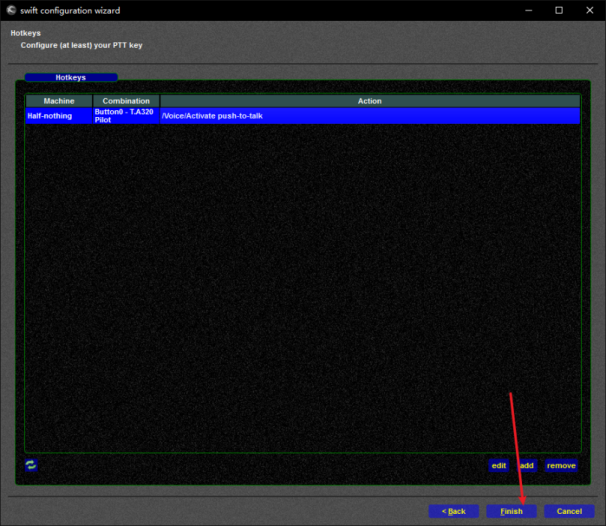Click the Action column header

tap(370, 101)
